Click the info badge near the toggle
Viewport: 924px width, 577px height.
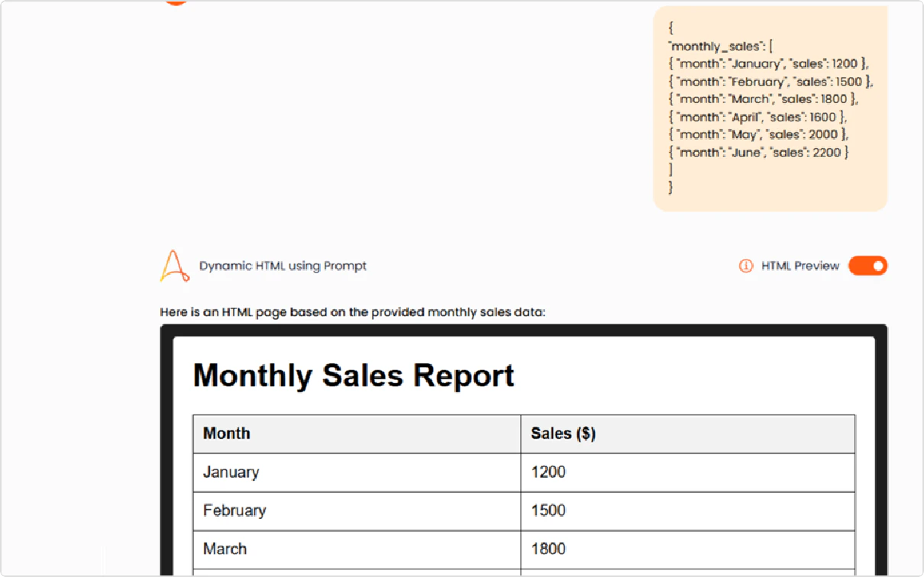coord(745,266)
